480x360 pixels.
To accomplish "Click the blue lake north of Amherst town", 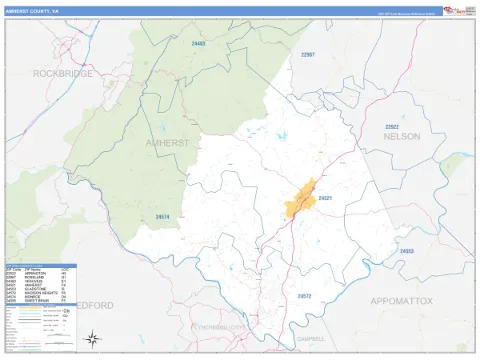I will [282, 136].
